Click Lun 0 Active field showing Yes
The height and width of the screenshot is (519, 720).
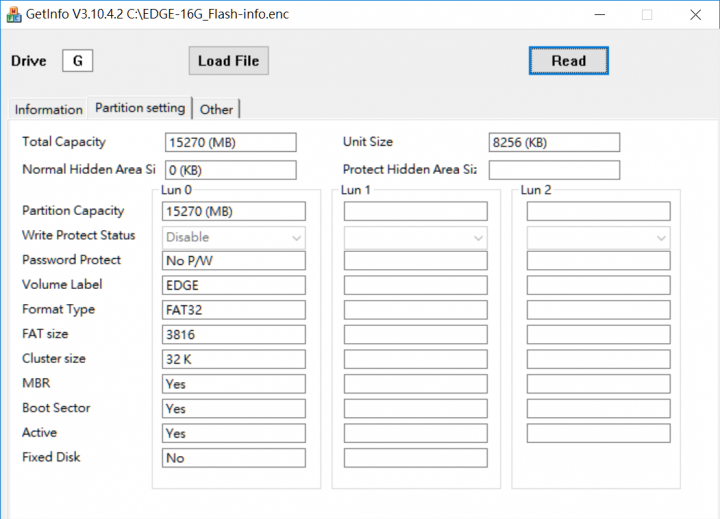click(234, 434)
